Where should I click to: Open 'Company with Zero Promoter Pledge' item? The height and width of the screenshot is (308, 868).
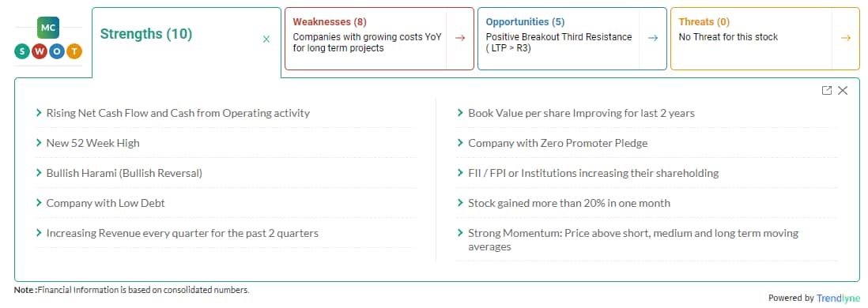click(558, 143)
